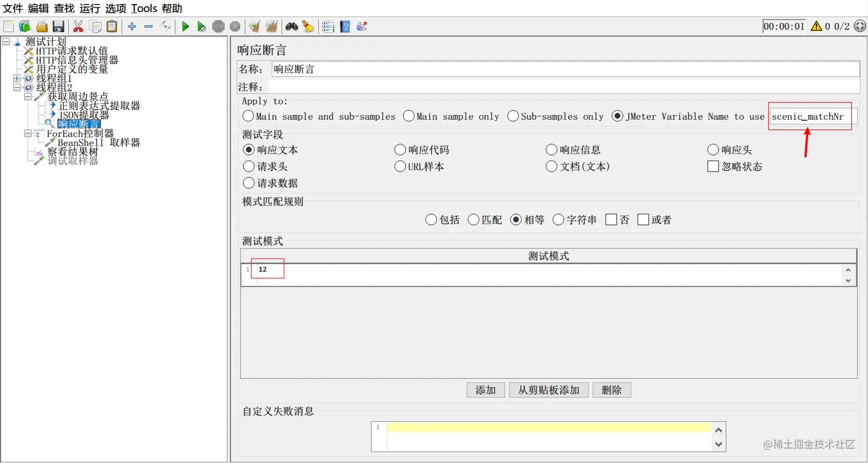Click the 从剪贴板添加 button
This screenshot has height=463, width=868.
coord(548,390)
